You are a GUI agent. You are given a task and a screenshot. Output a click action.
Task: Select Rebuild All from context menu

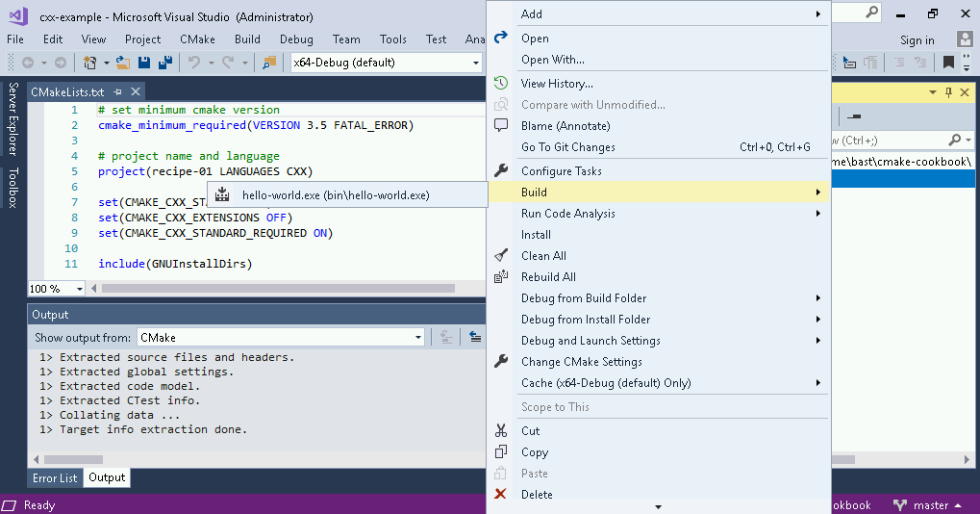(548, 277)
